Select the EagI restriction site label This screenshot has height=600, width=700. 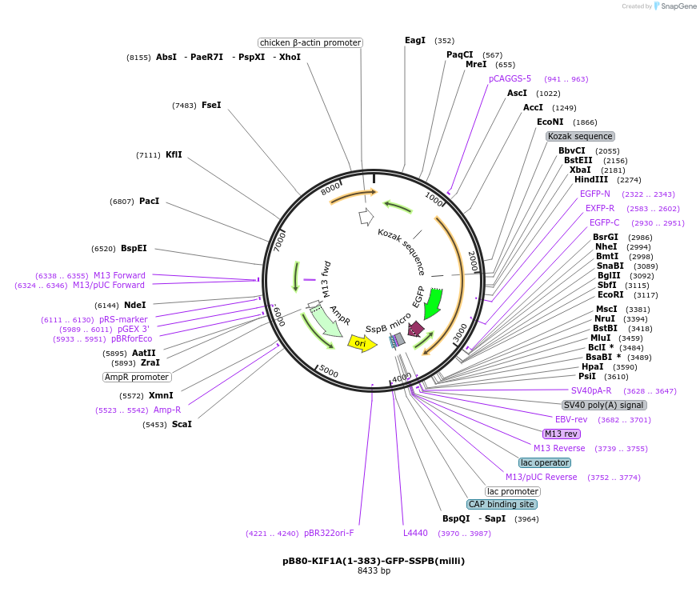[x=415, y=40]
